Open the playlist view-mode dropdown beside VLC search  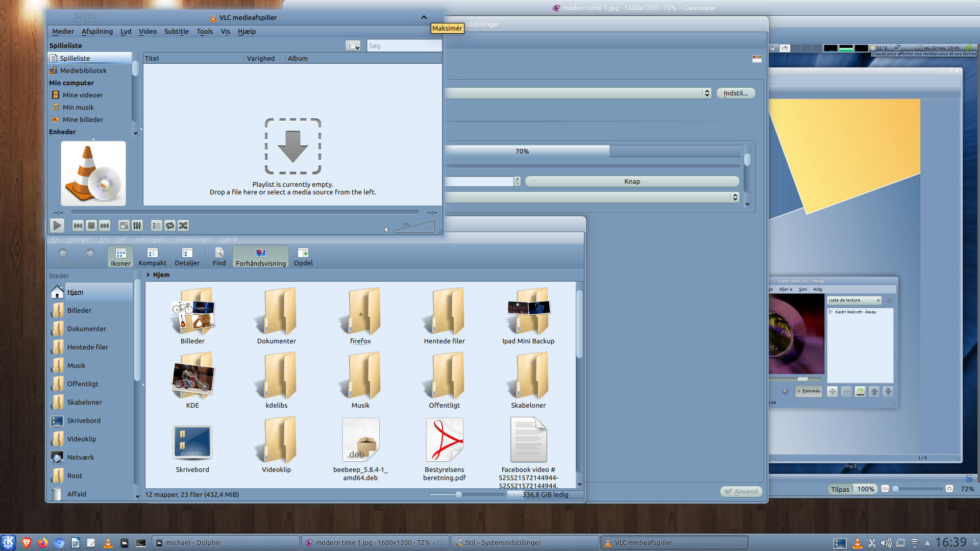[353, 45]
